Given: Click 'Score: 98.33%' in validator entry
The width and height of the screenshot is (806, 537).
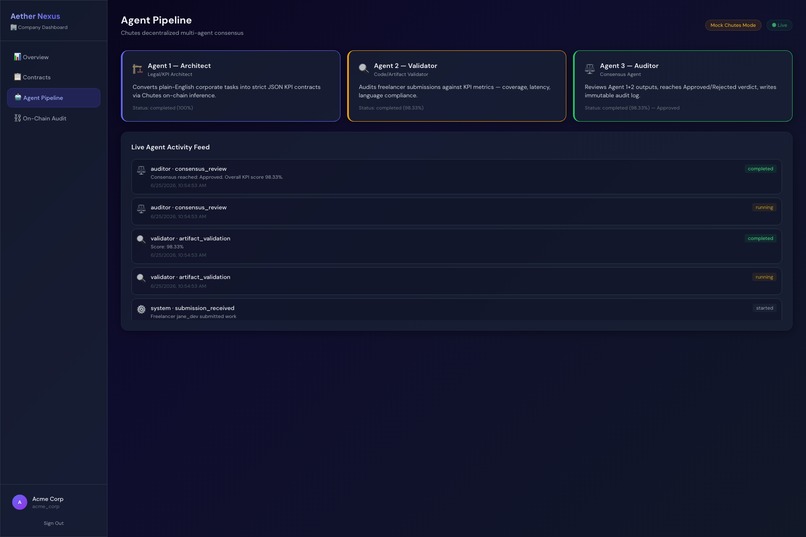Looking at the screenshot, I should coord(167,247).
